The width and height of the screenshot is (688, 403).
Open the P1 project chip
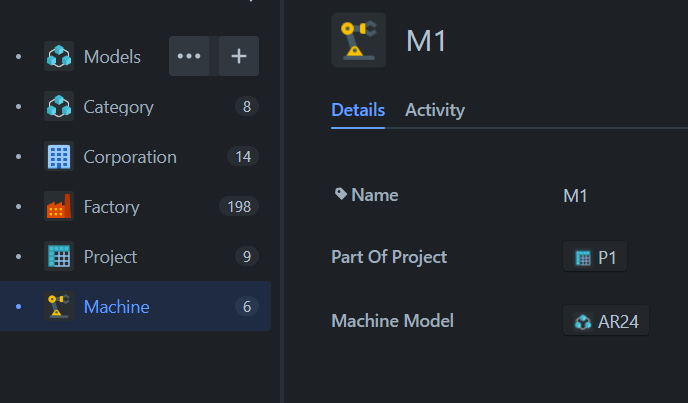595,257
